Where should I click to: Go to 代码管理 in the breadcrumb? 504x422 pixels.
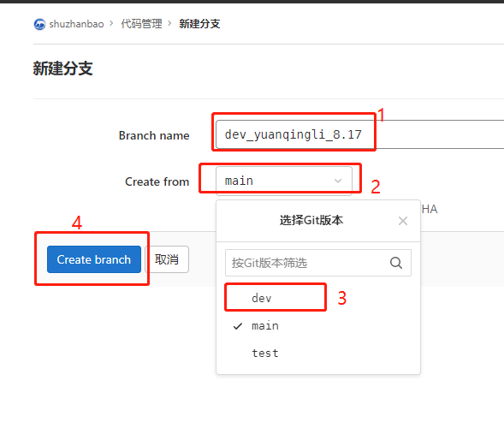(x=141, y=24)
